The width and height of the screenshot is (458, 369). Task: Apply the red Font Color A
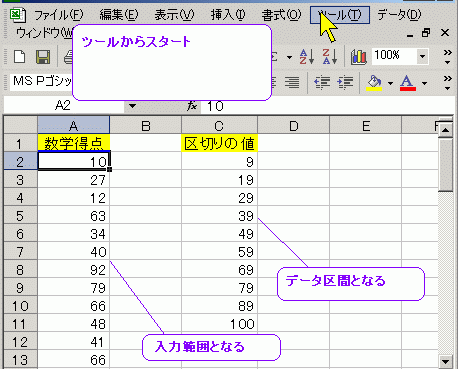point(408,82)
